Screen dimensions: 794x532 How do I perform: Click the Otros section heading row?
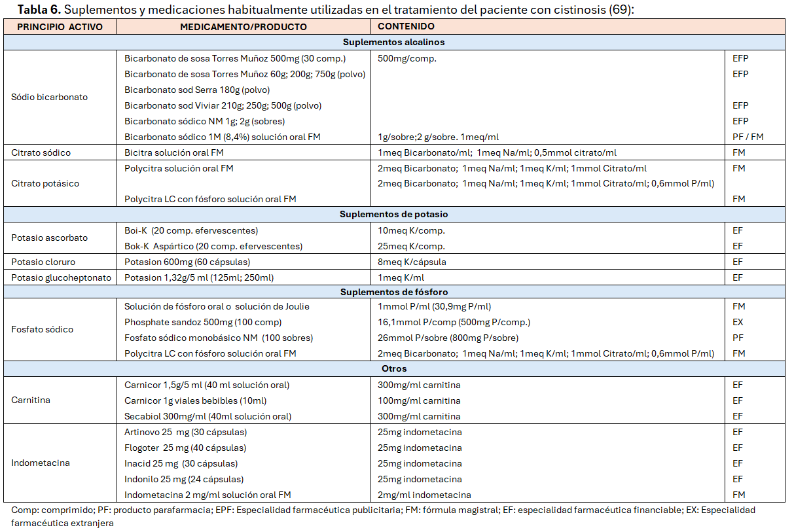tap(393, 369)
